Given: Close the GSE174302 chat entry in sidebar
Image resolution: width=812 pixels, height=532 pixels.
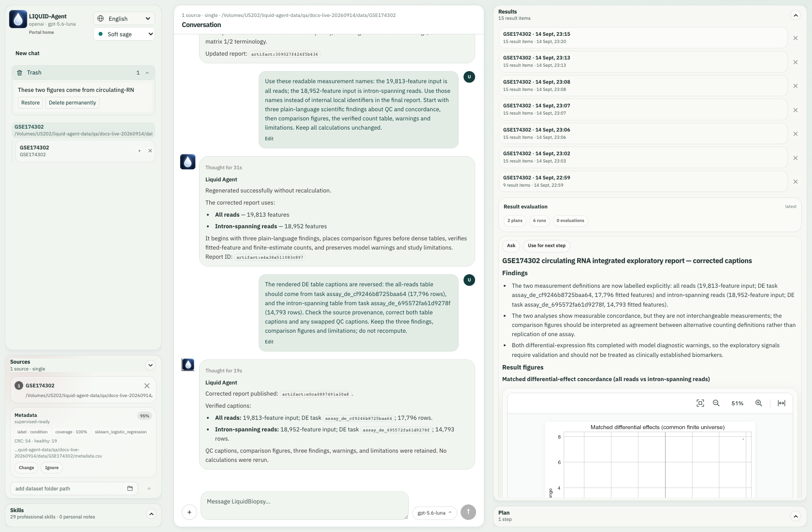Looking at the screenshot, I should point(150,151).
